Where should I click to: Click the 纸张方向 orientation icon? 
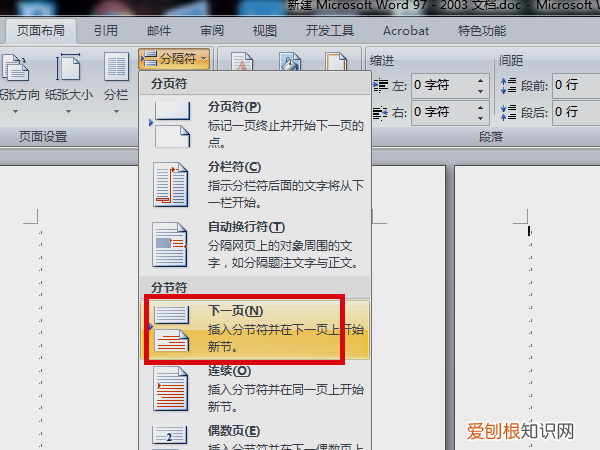coord(15,68)
